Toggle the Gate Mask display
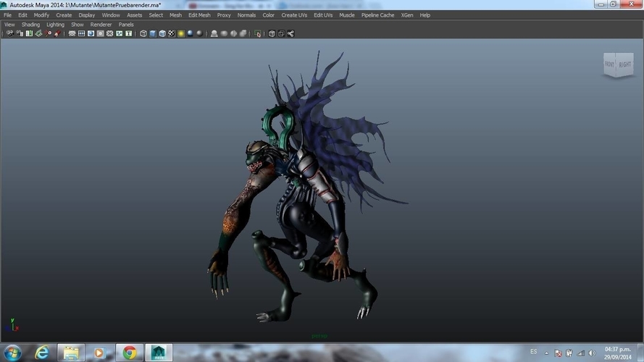644x362 pixels. [x=100, y=33]
